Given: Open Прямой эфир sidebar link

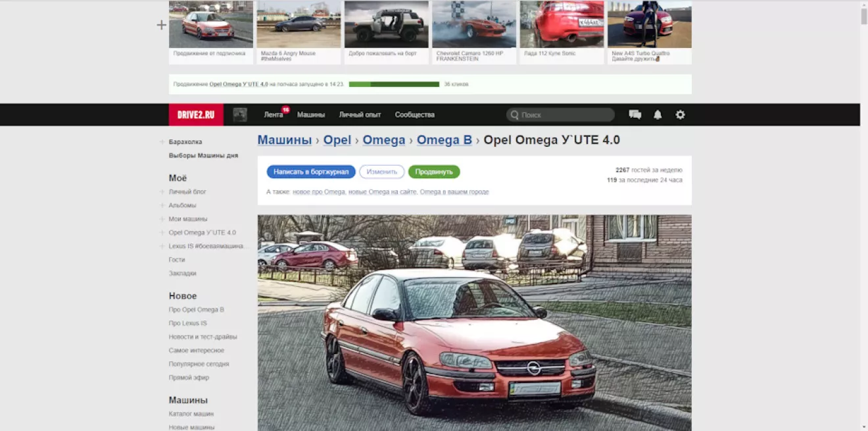Looking at the screenshot, I should point(189,378).
